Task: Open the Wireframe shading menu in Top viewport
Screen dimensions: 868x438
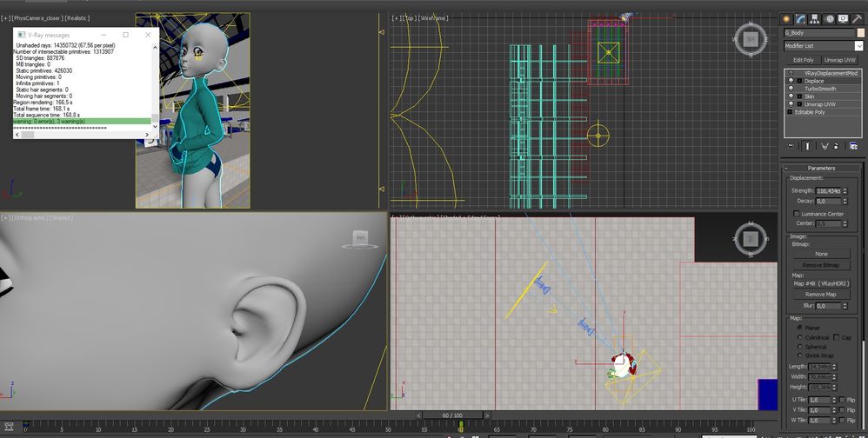Action: click(433, 18)
